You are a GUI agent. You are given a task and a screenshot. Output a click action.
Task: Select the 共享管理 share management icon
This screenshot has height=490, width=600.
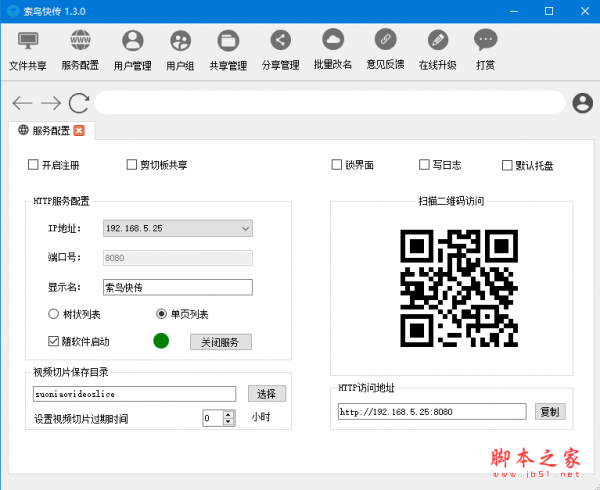[x=228, y=49]
